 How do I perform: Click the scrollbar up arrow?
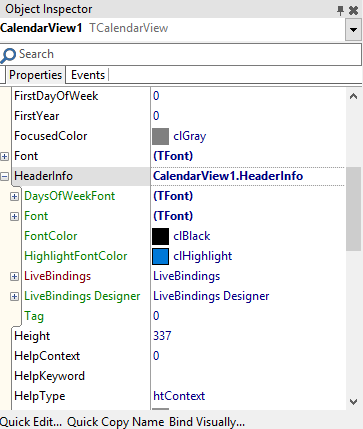point(353,97)
